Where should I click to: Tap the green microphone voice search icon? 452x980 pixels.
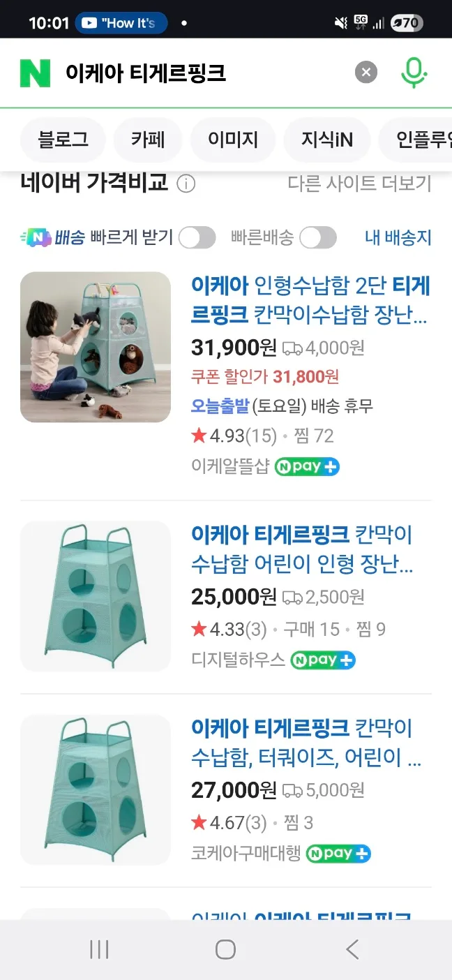click(414, 73)
